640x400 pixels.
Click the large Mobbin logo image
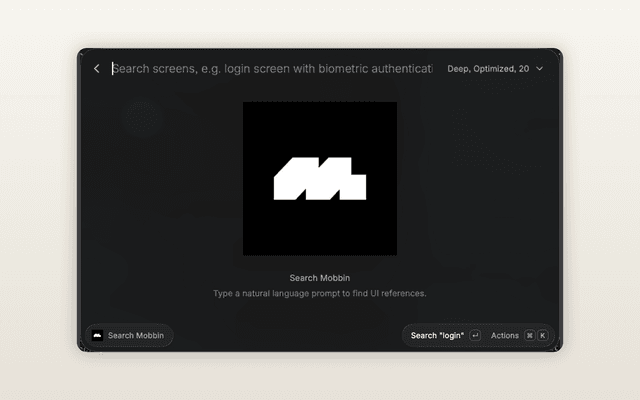[320, 179]
